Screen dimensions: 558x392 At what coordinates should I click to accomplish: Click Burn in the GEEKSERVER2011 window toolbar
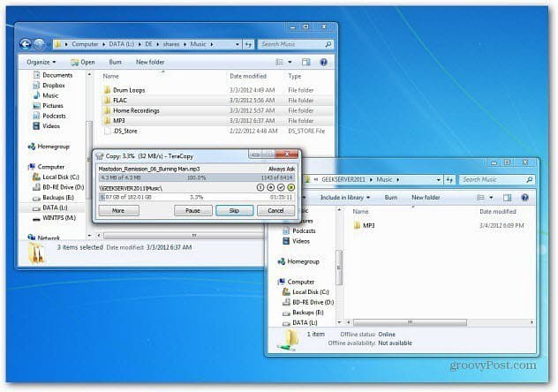pyautogui.click(x=391, y=198)
